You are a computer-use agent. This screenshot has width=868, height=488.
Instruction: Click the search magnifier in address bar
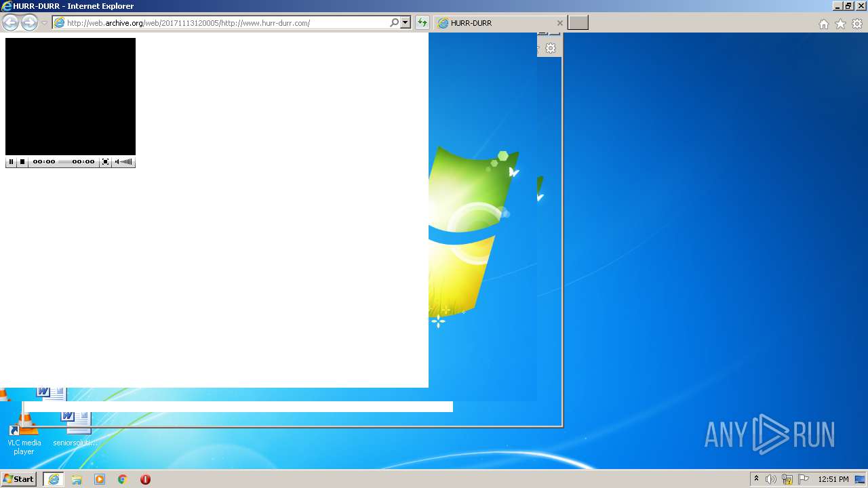tap(395, 22)
